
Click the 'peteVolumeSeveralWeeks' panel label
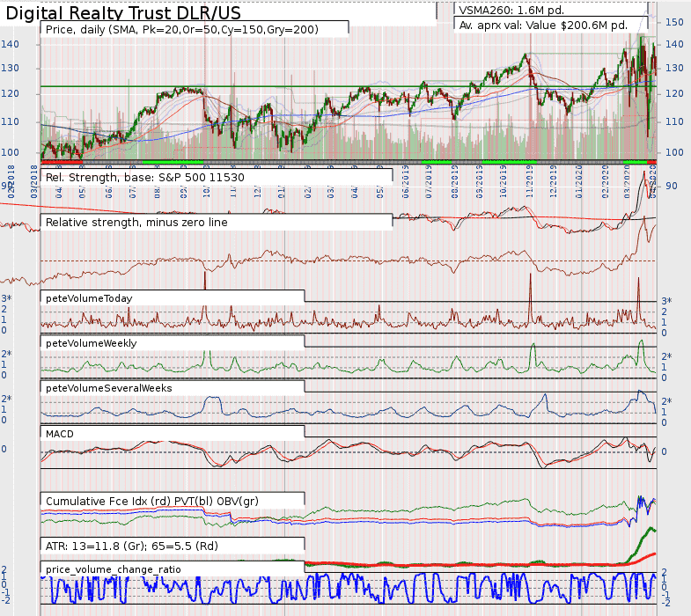click(109, 388)
